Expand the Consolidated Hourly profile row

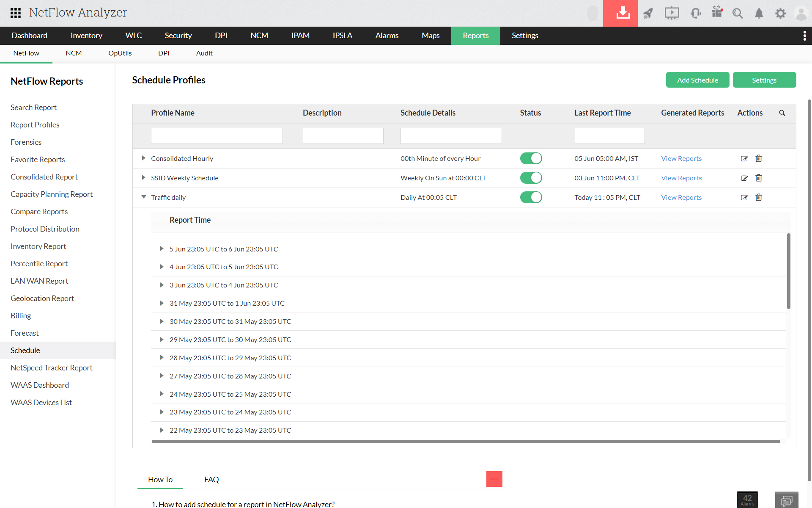click(x=143, y=158)
